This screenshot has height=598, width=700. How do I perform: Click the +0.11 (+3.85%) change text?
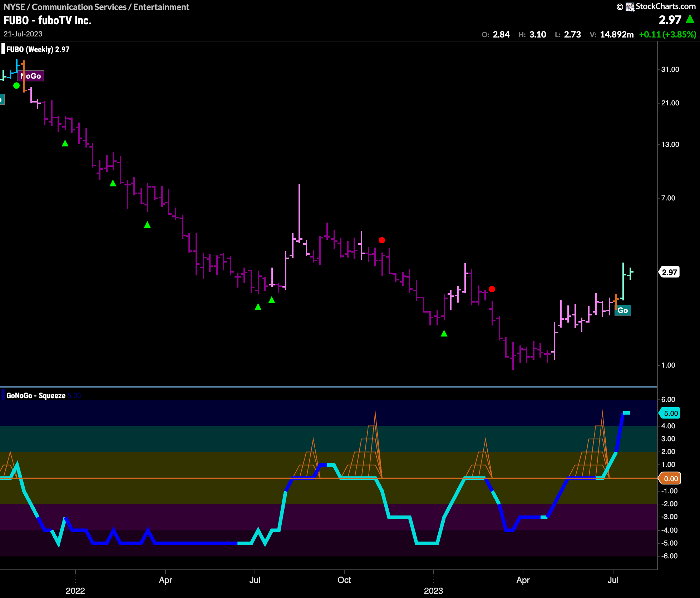click(667, 35)
